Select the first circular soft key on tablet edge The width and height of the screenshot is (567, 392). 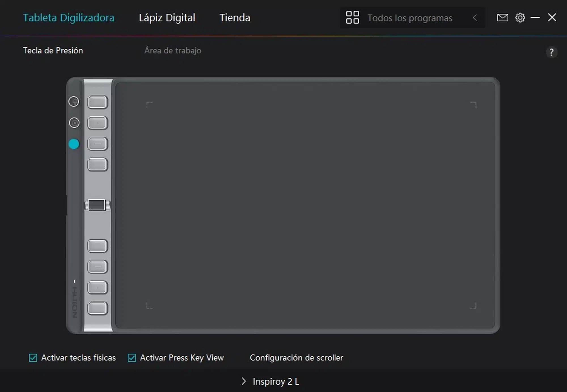[74, 102]
